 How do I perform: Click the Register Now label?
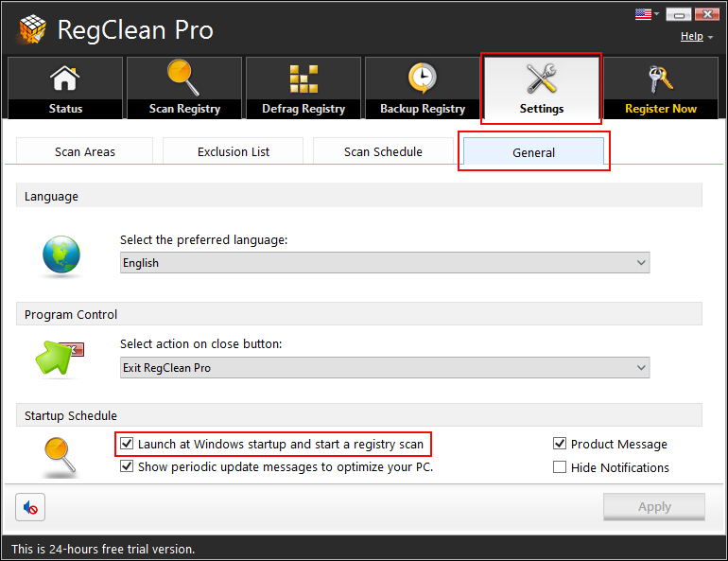coord(660,109)
